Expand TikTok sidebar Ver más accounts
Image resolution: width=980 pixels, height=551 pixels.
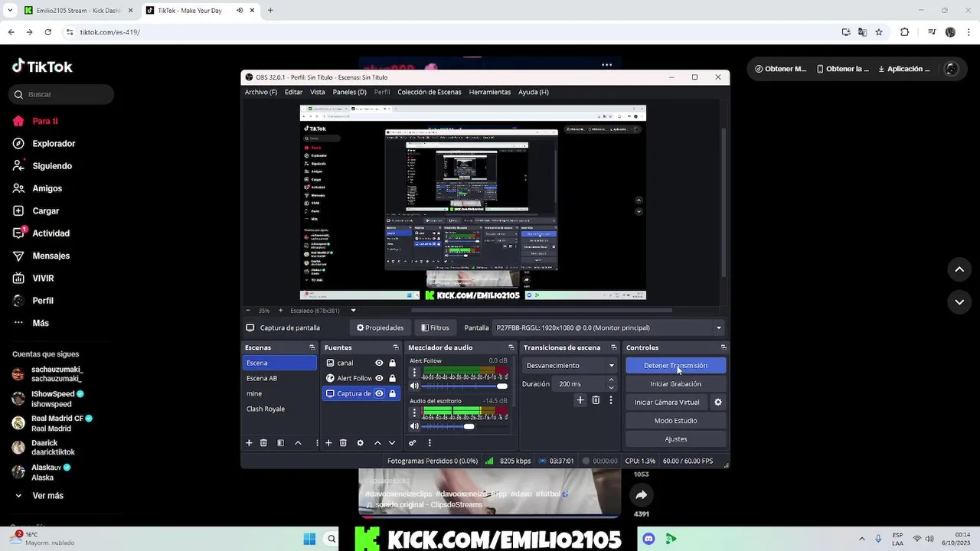pos(47,496)
